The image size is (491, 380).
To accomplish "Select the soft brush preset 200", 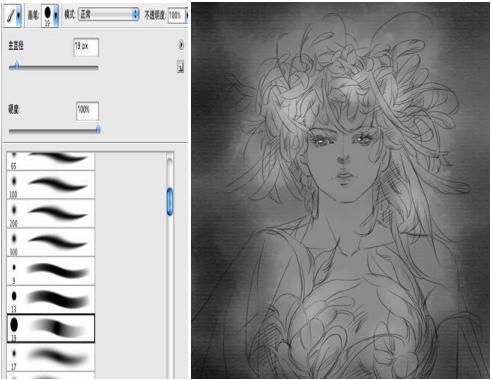I will (51, 214).
